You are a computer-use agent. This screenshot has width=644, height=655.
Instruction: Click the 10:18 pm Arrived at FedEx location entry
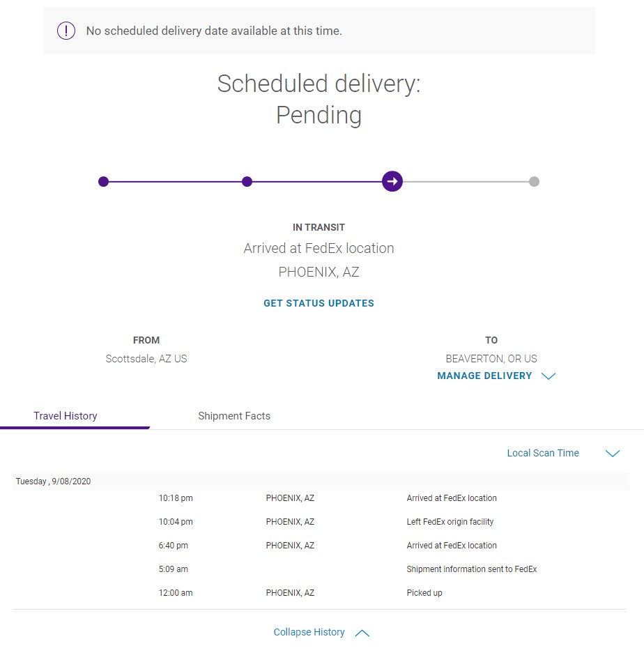pos(452,498)
